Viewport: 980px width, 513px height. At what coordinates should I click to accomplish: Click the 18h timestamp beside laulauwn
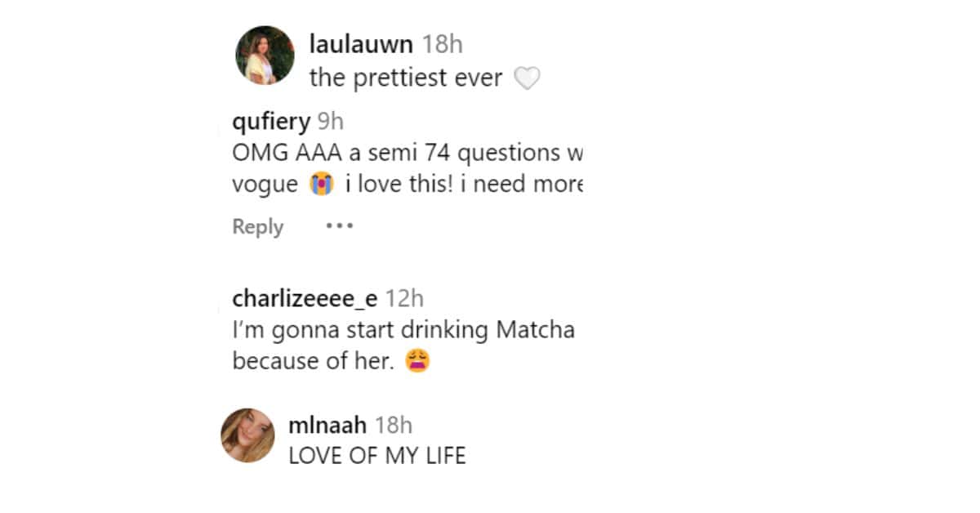coord(442,44)
